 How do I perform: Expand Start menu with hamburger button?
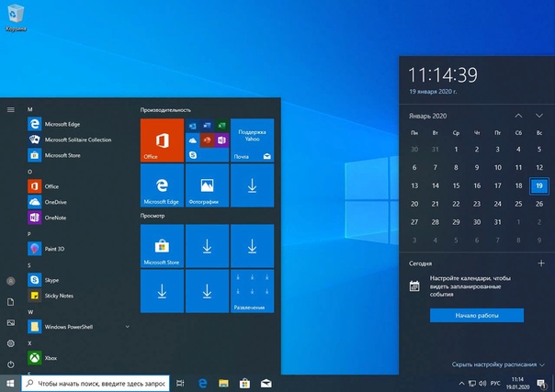point(11,109)
